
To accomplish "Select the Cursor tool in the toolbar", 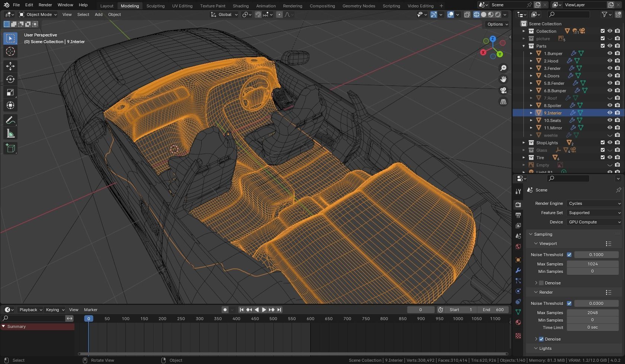I will point(10,51).
